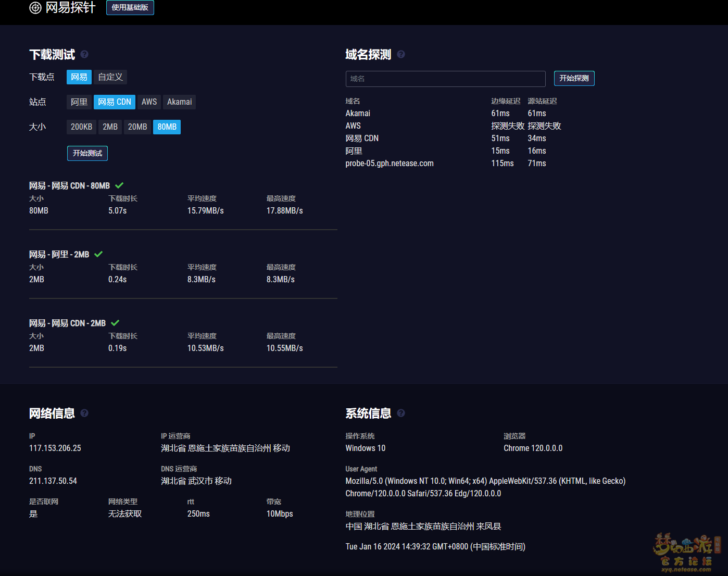Image resolution: width=728 pixels, height=576 pixels.
Task: Click rtt value 250ms
Action: tap(198, 514)
